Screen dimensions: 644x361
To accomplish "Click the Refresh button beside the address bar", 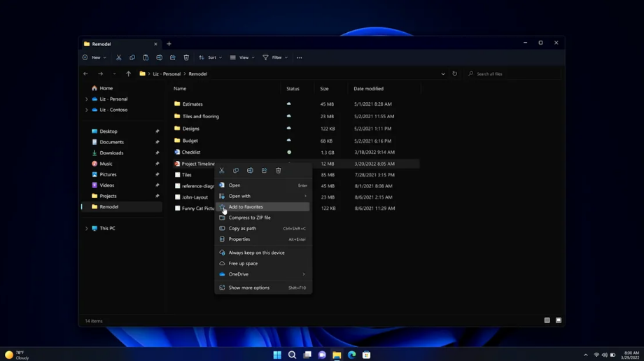I will coord(454,73).
